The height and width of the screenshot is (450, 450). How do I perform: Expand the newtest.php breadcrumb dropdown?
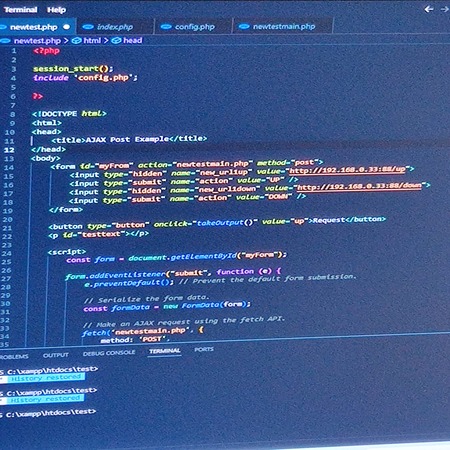click(x=37, y=41)
